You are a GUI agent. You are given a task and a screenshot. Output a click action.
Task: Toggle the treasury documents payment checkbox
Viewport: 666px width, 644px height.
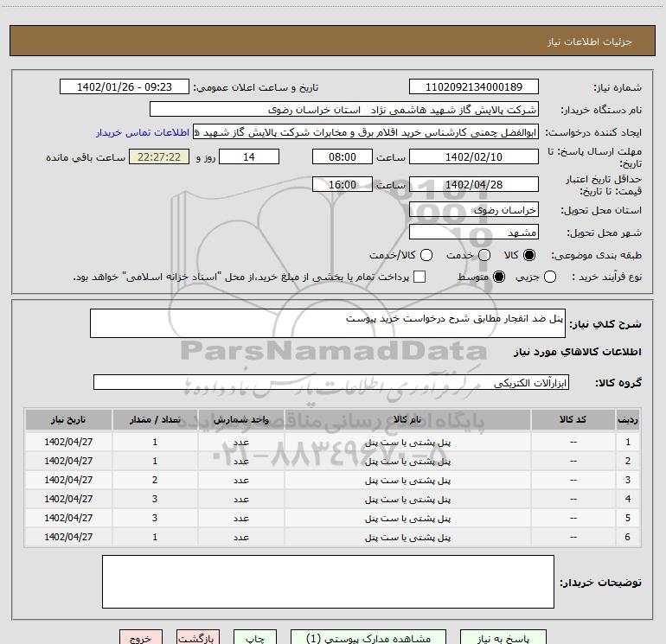pos(420,277)
